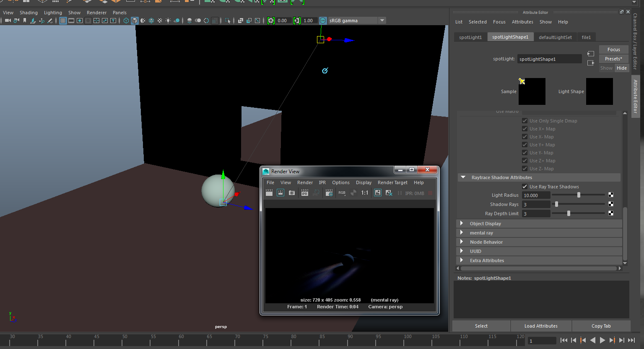Click the 1:1 real size icon

365,193
